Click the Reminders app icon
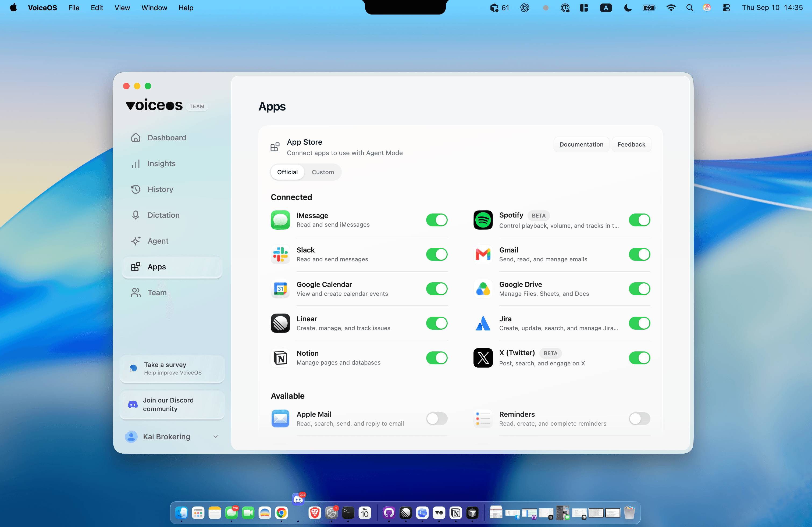This screenshot has height=527, width=812. coord(483,419)
